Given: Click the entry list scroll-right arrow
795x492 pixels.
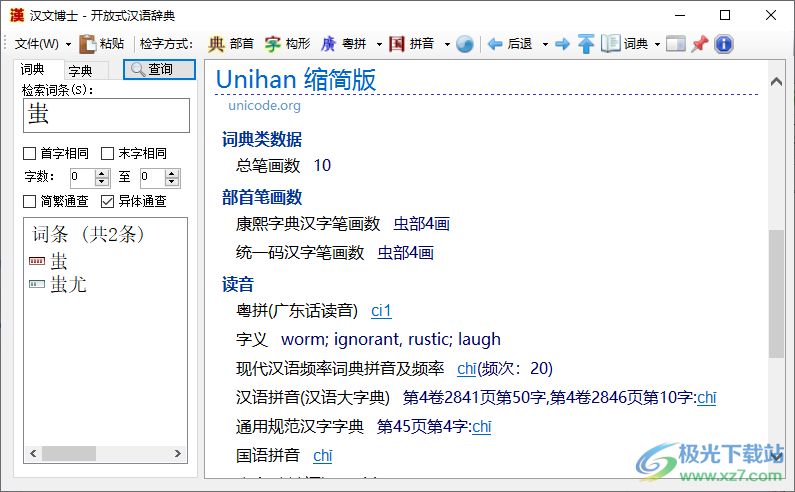Looking at the screenshot, I should pyautogui.click(x=178, y=453).
